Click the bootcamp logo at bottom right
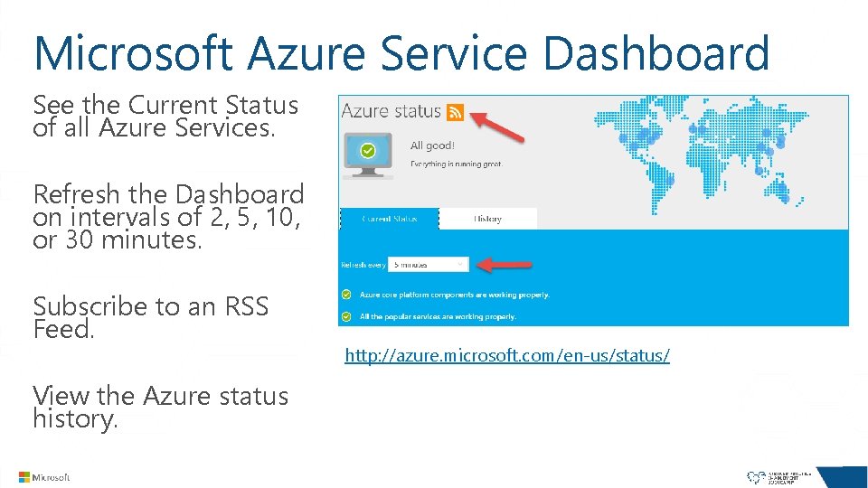 [779, 476]
